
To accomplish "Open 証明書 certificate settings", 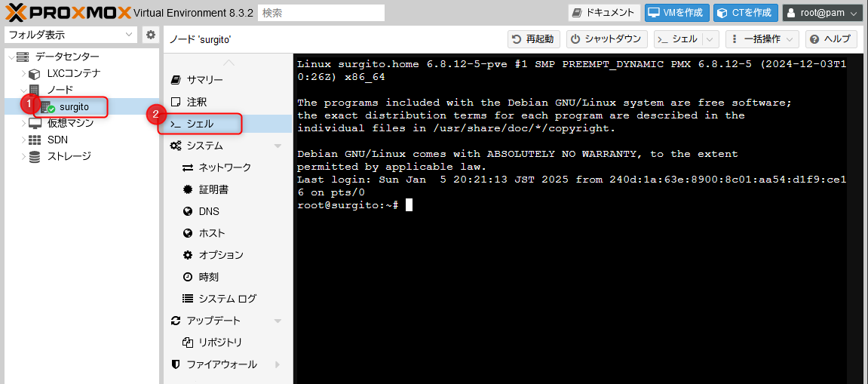I will point(213,189).
